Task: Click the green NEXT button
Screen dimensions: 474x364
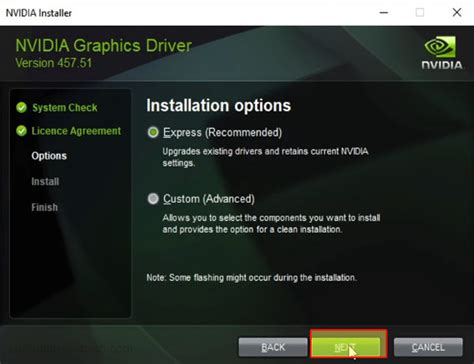Action: point(346,347)
